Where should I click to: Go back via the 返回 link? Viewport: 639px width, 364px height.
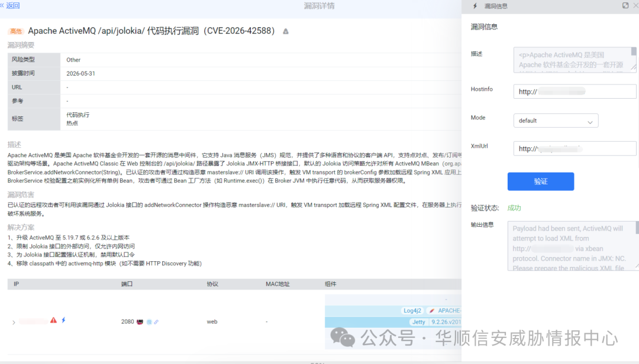[x=10, y=6]
